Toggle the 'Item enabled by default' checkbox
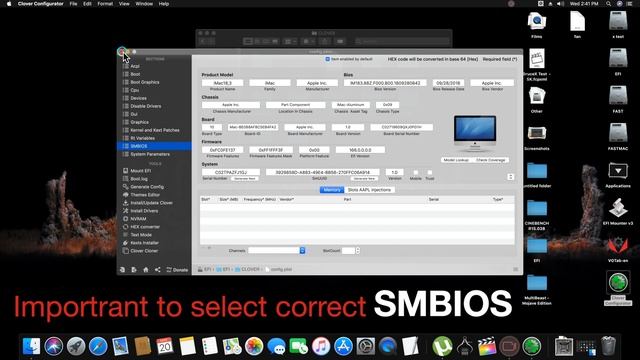Image resolution: width=640 pixels, height=360 pixels. tap(327, 59)
